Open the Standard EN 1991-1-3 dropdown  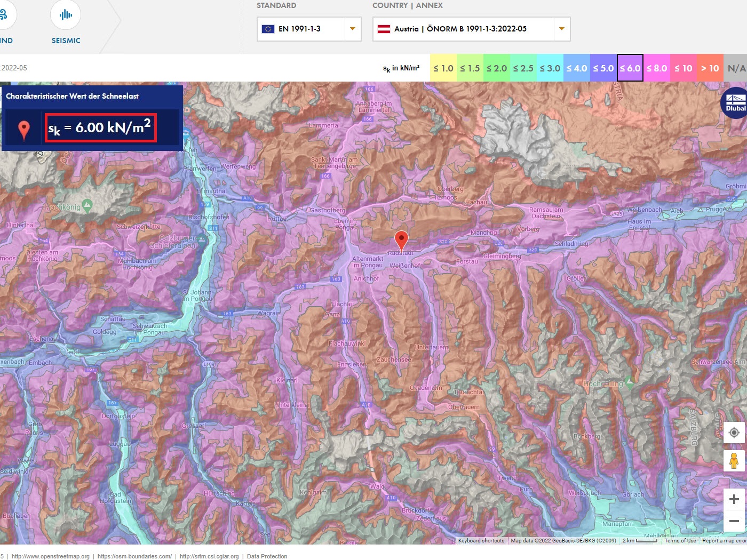[309, 29]
